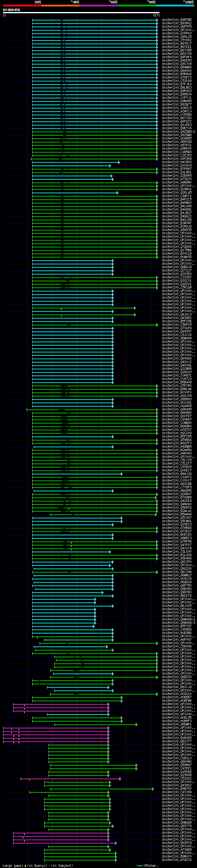Click label UniRef100_A4S893

tap(177, 162)
